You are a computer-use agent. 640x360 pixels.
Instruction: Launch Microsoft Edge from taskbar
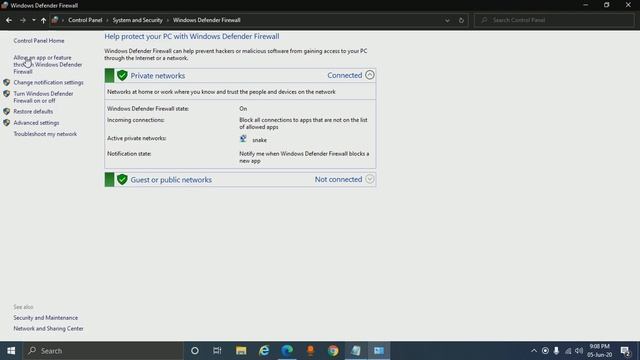point(287,351)
